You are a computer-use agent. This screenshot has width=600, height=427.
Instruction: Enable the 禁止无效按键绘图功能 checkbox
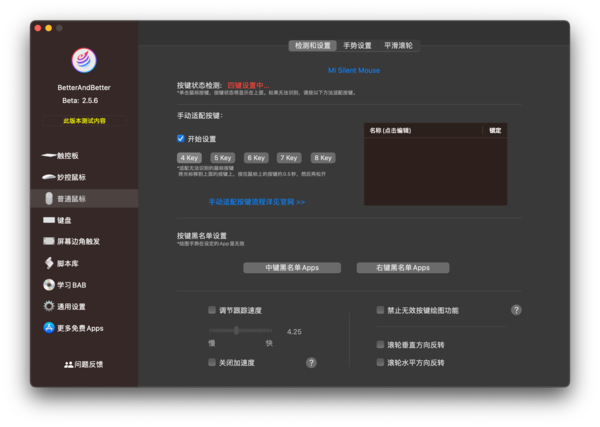(x=380, y=310)
